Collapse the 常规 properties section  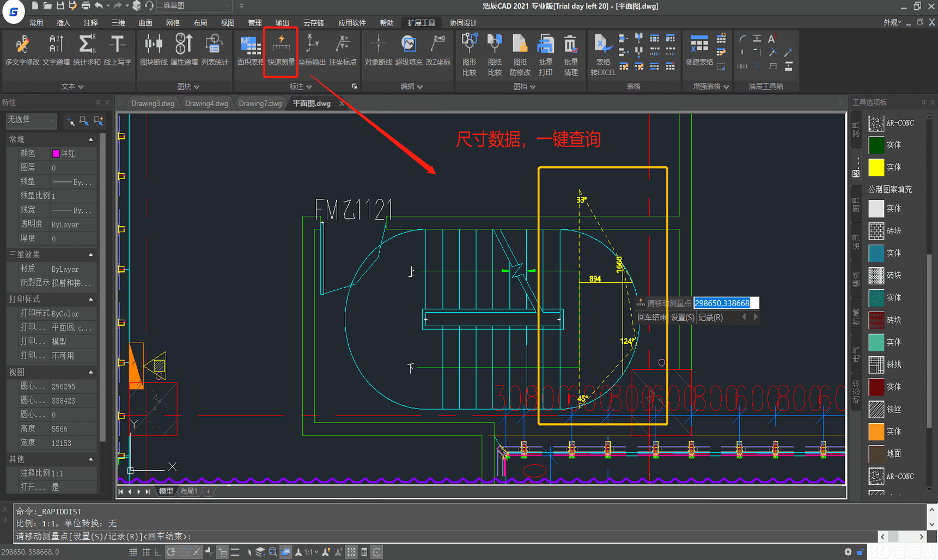point(91,139)
